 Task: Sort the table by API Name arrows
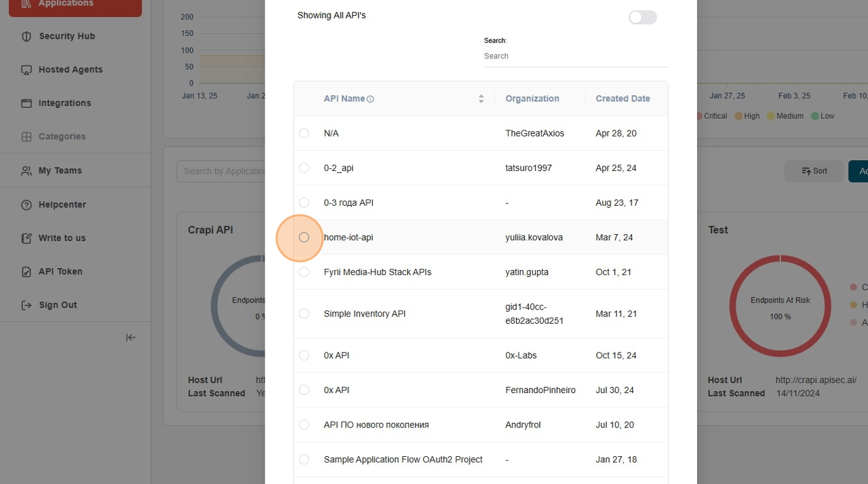[x=481, y=99]
